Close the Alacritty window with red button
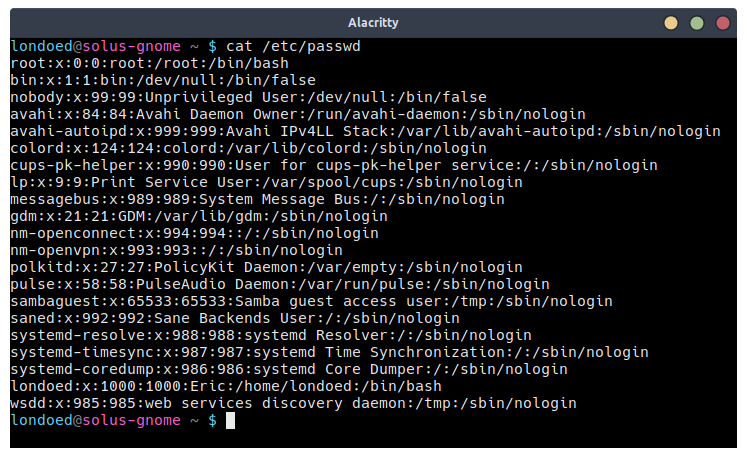 (723, 23)
